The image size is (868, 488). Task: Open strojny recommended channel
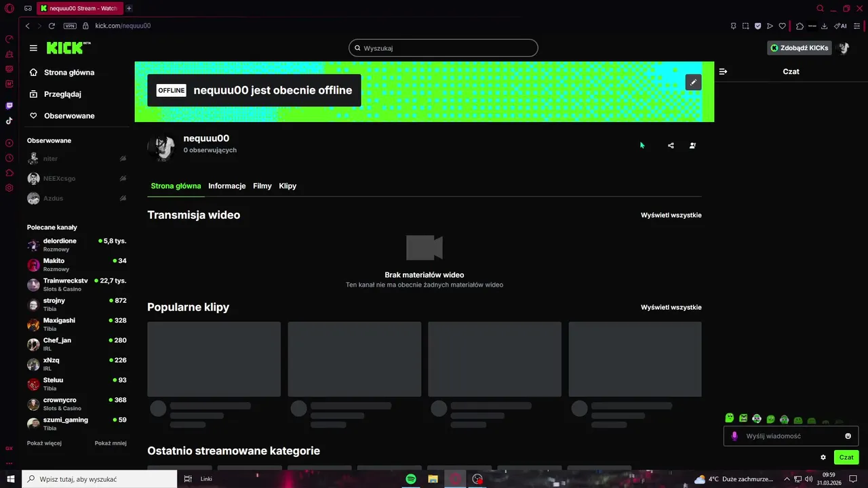(77, 304)
